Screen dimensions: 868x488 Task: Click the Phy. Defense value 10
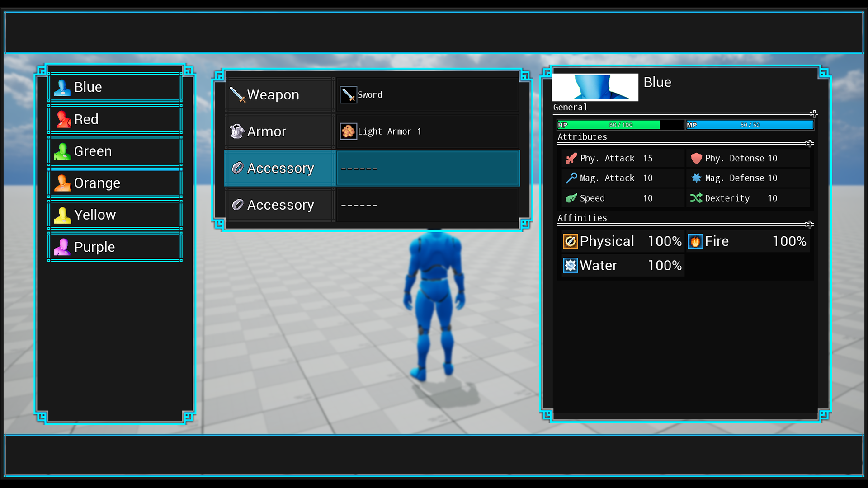[772, 158]
